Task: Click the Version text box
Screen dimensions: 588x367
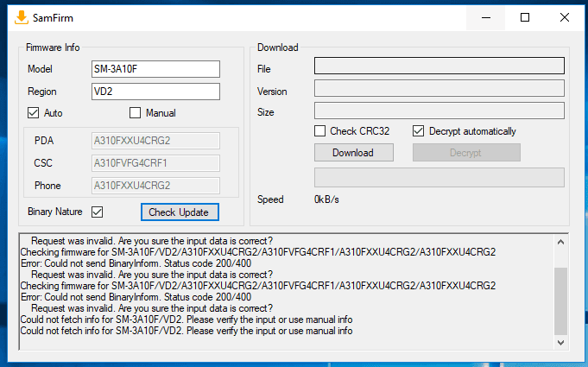Action: click(x=439, y=88)
